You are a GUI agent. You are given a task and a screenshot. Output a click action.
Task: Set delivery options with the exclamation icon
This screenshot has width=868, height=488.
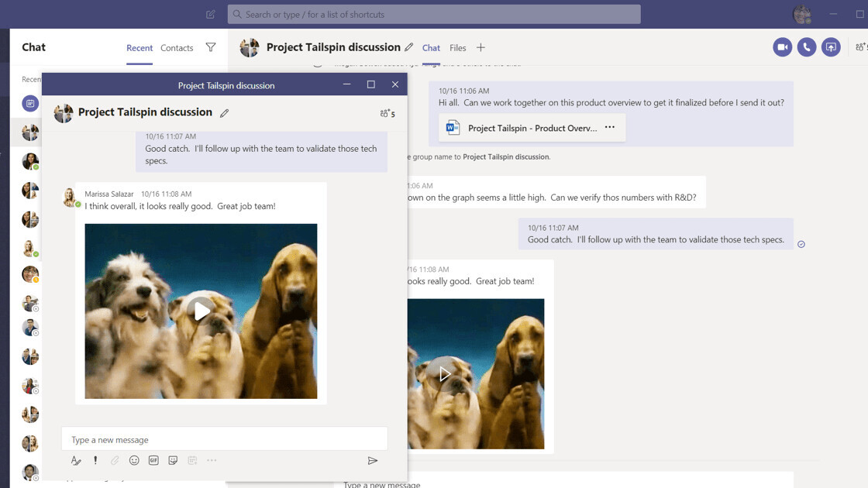(x=95, y=461)
